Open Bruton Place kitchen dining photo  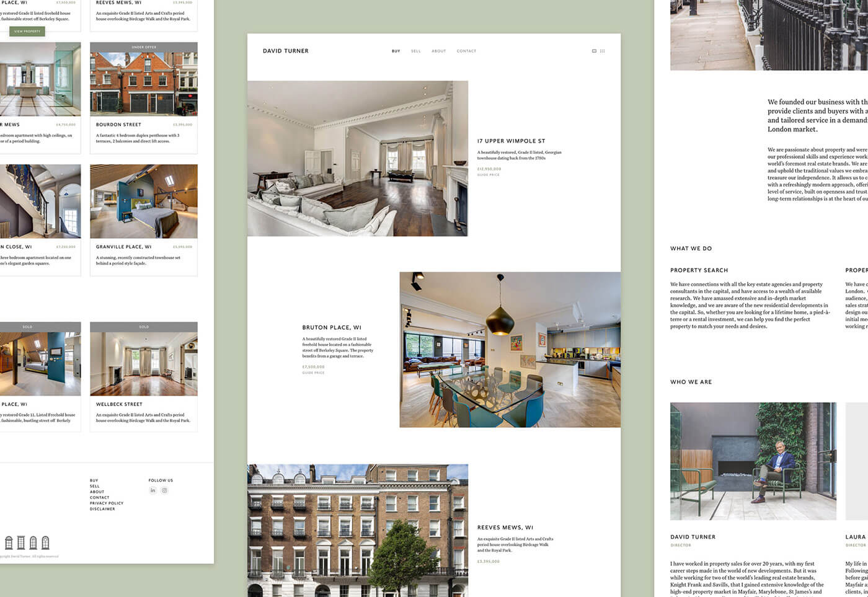510,350
